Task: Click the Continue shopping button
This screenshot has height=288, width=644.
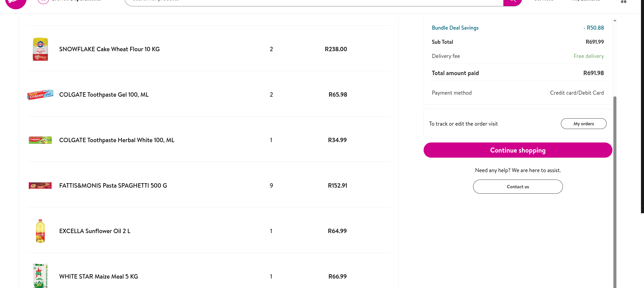Action: tap(517, 150)
